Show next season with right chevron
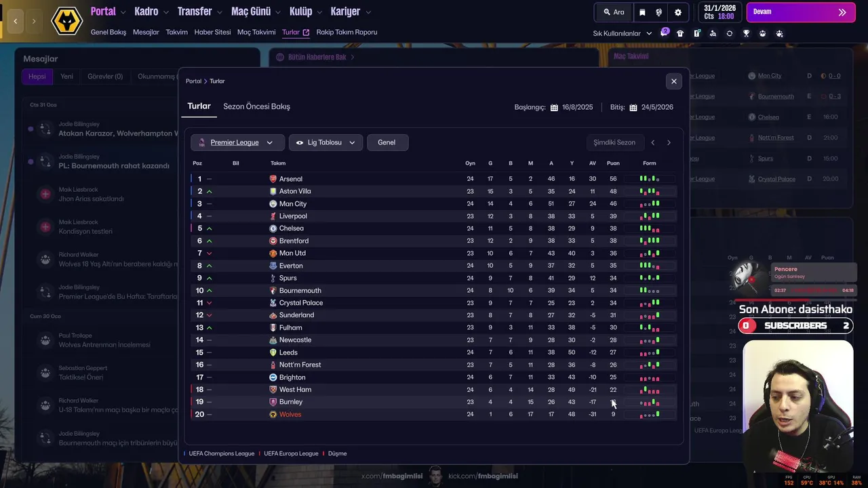Image resolution: width=868 pixels, height=488 pixels. 669,142
